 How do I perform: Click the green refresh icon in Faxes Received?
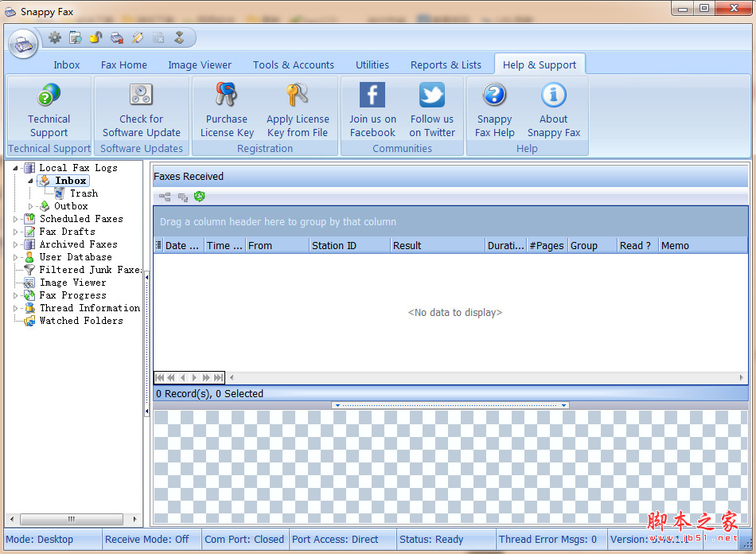(x=200, y=197)
